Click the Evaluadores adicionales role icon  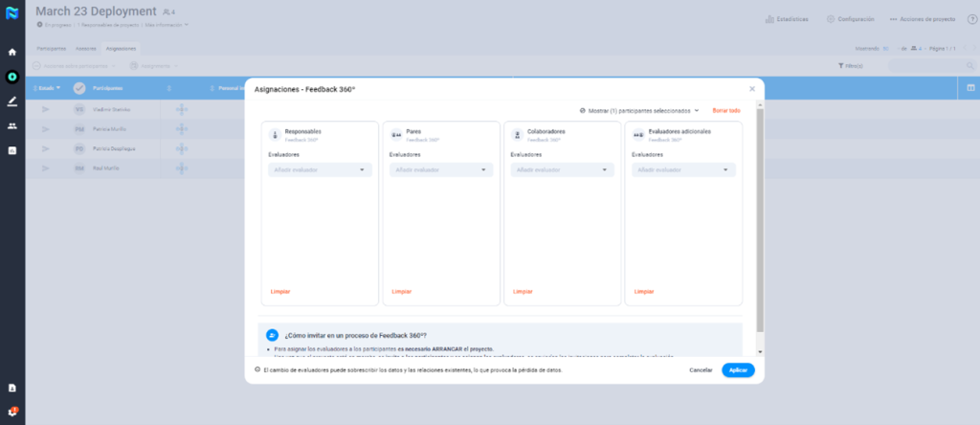pyautogui.click(x=638, y=135)
